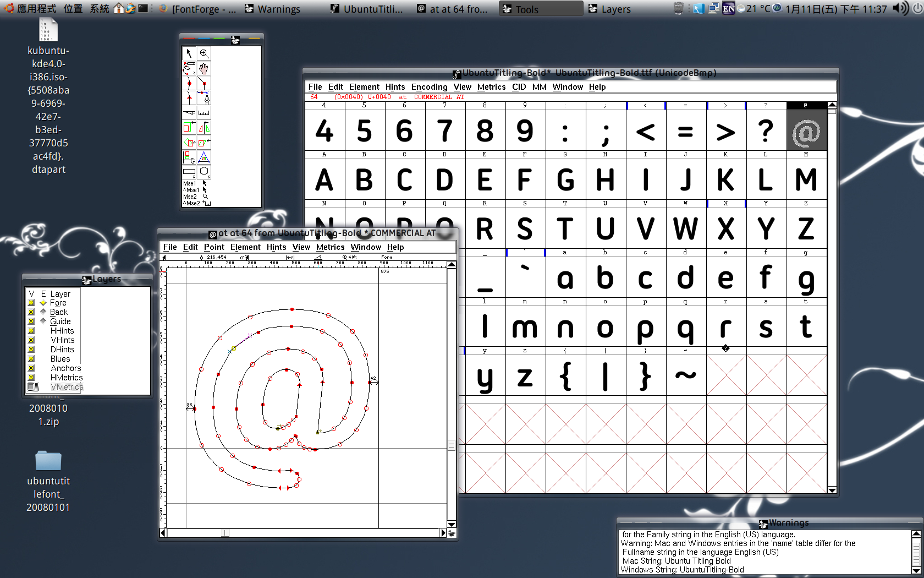Viewport: 924px width, 578px height.
Task: Select the Corner point tool
Action: pyautogui.click(x=204, y=83)
